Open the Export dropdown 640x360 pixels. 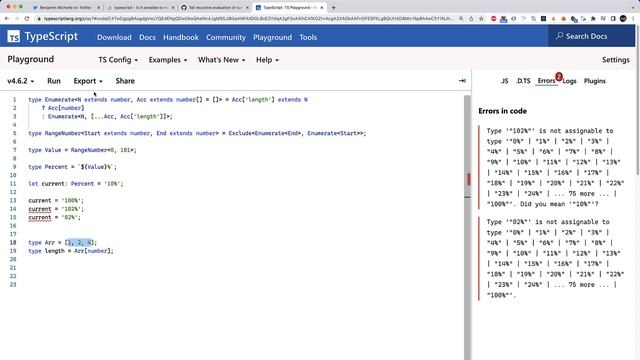pos(88,81)
